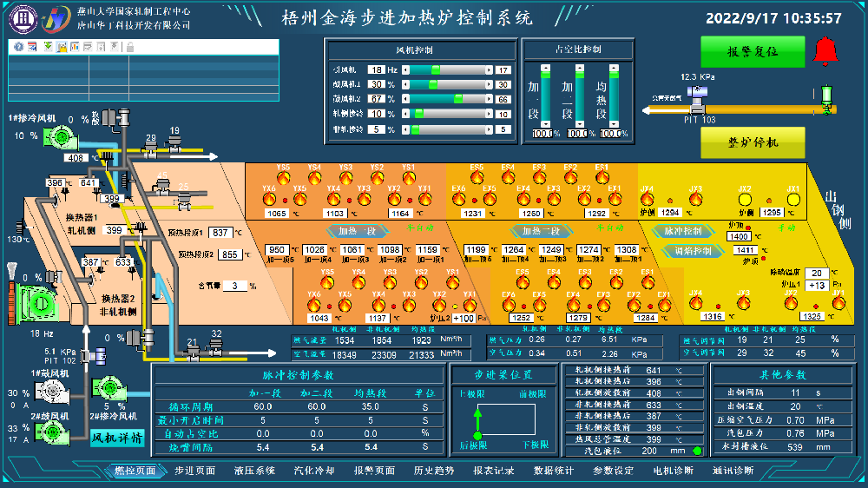868x488 pixels.
Task: Click right arrow of 引风机 slider
Action: [488, 69]
